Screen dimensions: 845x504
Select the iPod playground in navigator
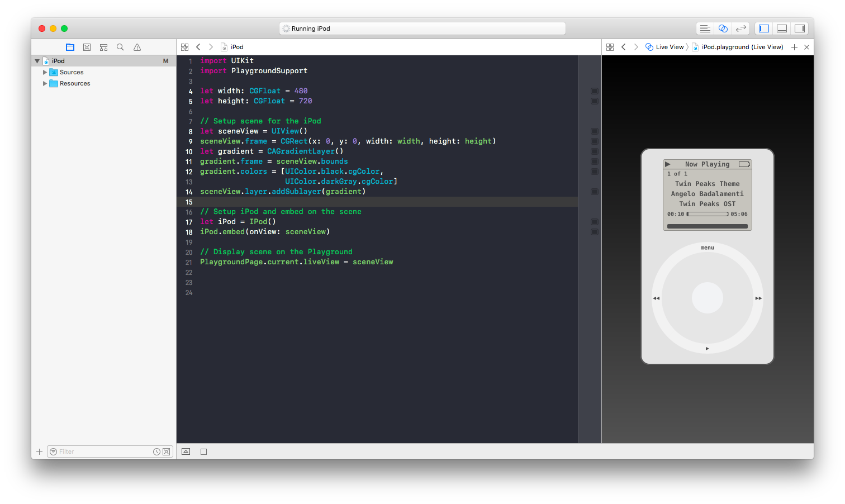tap(103, 61)
